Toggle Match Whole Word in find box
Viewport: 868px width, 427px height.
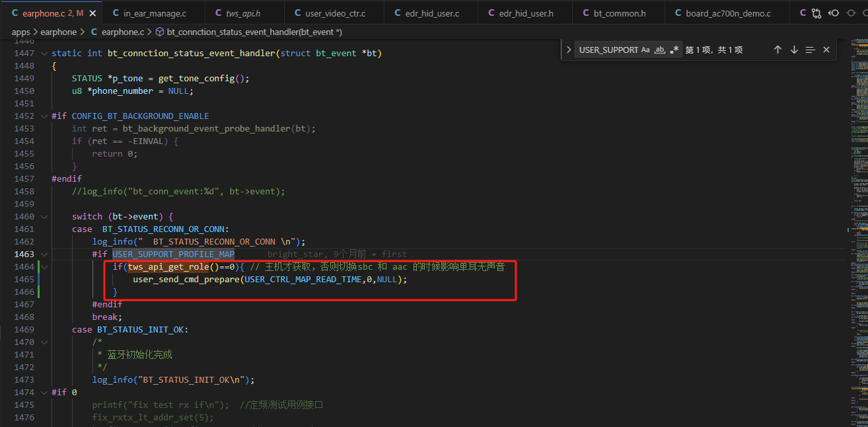tap(659, 50)
